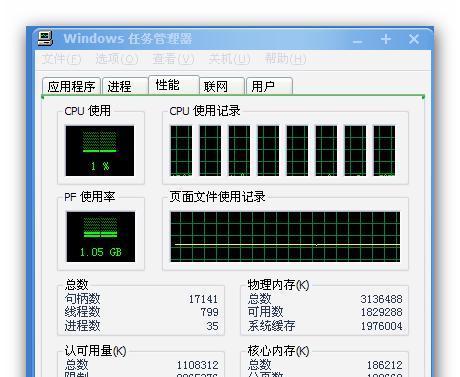Click the 系统缓存 label
Viewport: 460px width, 377px height.
(271, 326)
